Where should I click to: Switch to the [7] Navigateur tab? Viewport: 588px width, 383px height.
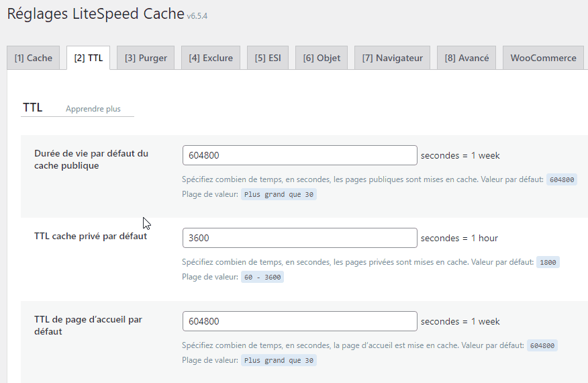pyautogui.click(x=392, y=58)
